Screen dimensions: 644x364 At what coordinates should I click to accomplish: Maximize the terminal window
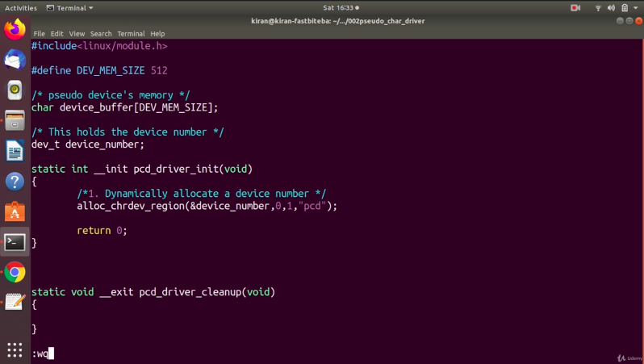[629, 21]
